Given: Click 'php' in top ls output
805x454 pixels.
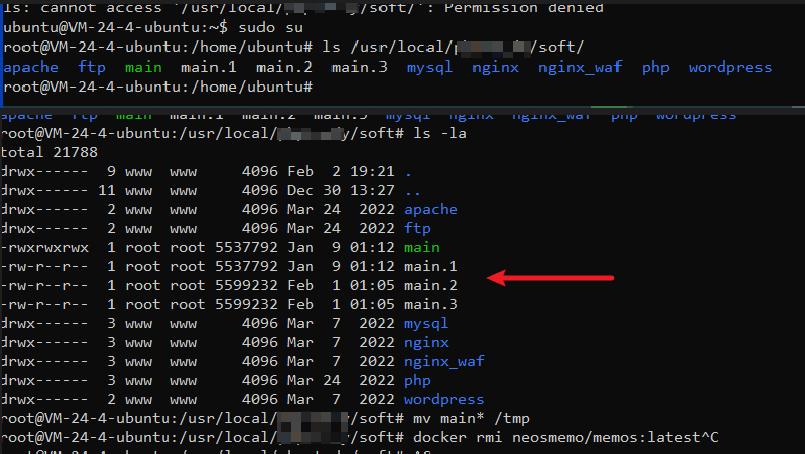Looking at the screenshot, I should coord(656,67).
